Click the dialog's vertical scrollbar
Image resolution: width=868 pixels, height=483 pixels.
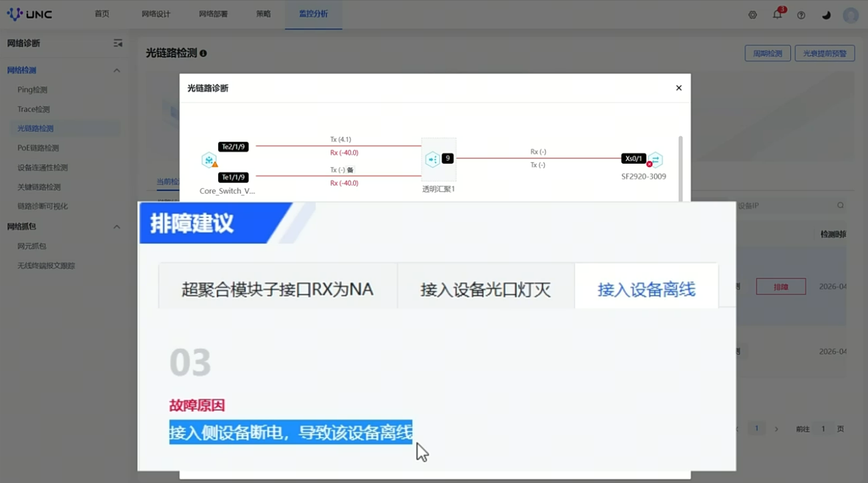pos(680,166)
